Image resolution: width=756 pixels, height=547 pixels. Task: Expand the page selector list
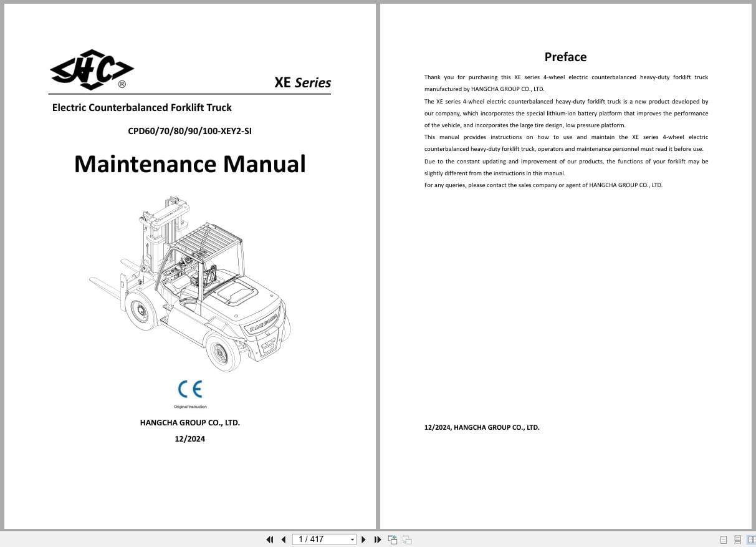click(352, 539)
